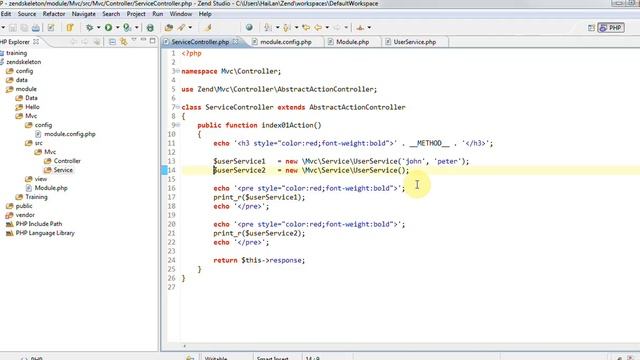Click the Run External Tools icon
640x360 pixels.
(127, 28)
